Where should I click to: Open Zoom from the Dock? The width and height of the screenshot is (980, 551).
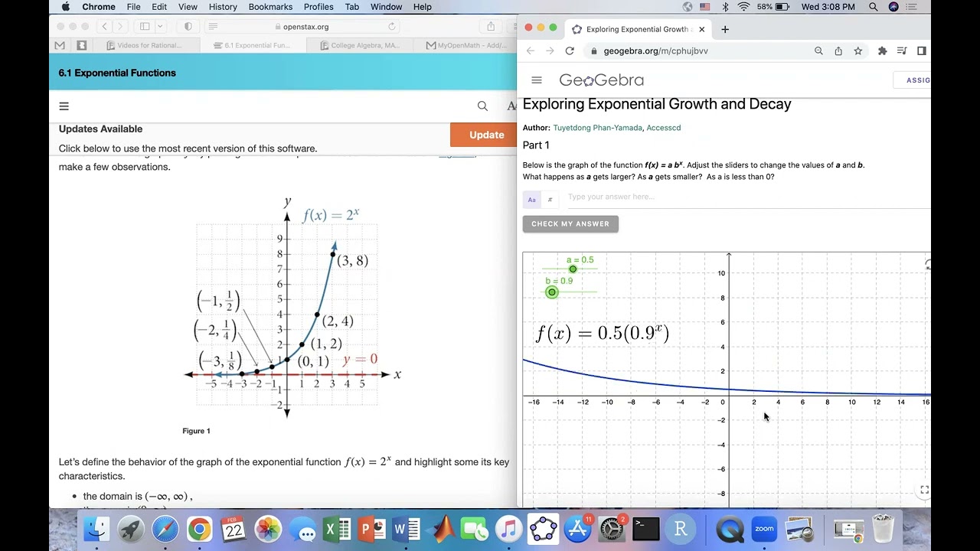764,529
